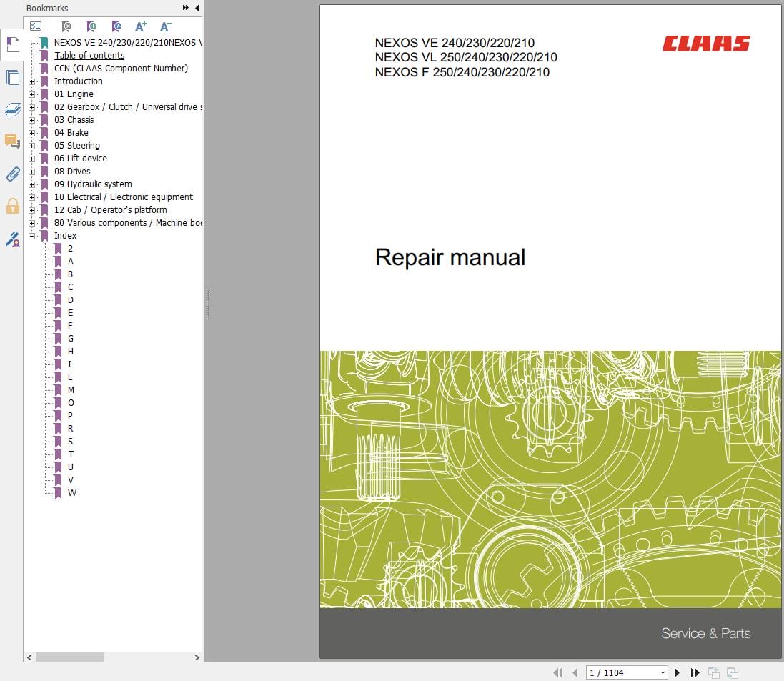Select the CCN (CLAAS Component Number) bookmark
The height and width of the screenshot is (681, 784).
[121, 68]
